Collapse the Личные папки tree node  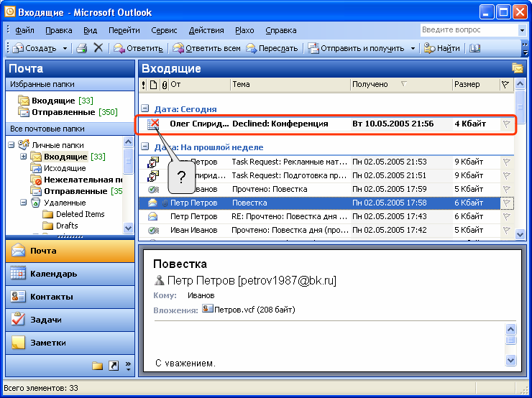point(12,144)
